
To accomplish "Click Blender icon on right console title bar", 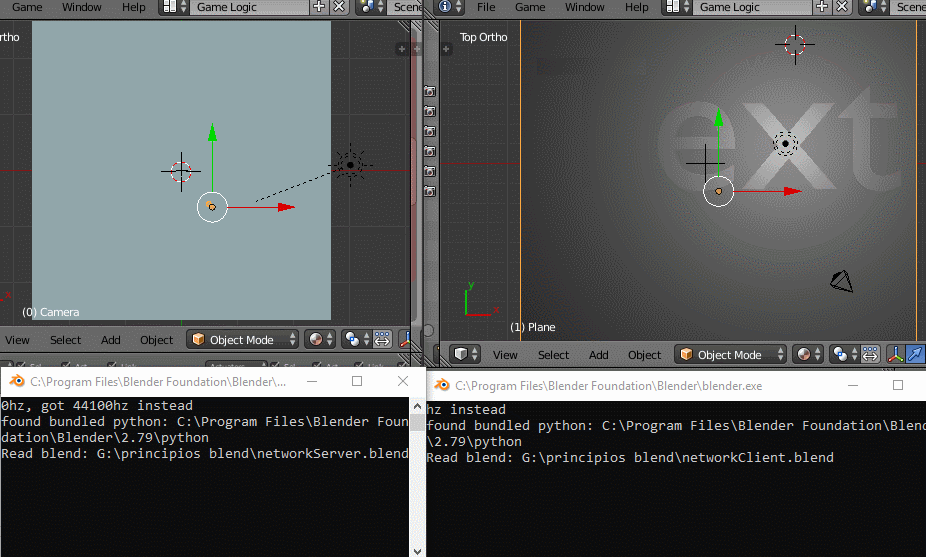I will (x=442, y=385).
